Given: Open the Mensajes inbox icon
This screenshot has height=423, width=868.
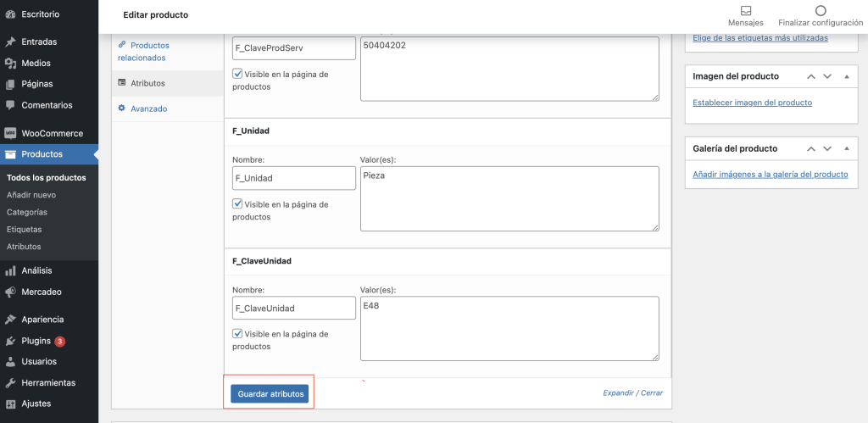Looking at the screenshot, I should coord(746,10).
